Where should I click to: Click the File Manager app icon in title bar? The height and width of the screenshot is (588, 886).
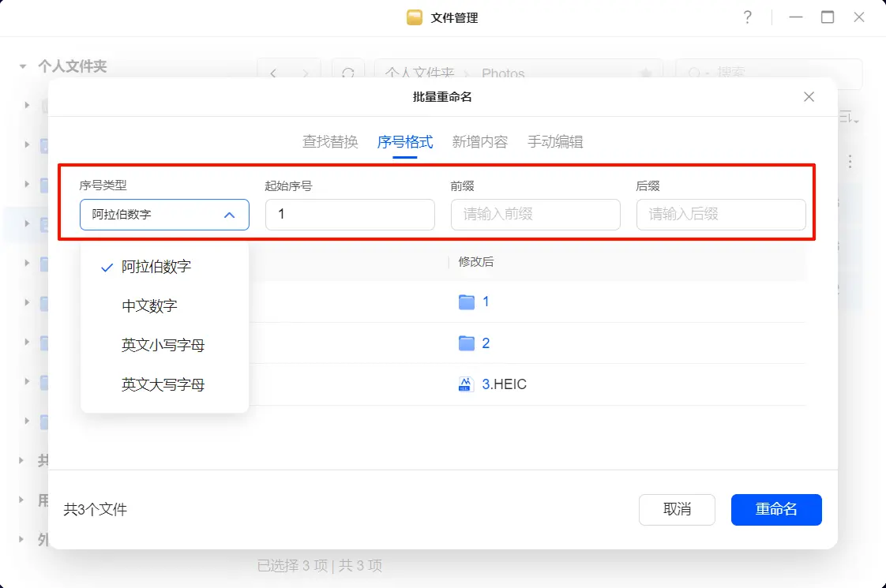415,17
